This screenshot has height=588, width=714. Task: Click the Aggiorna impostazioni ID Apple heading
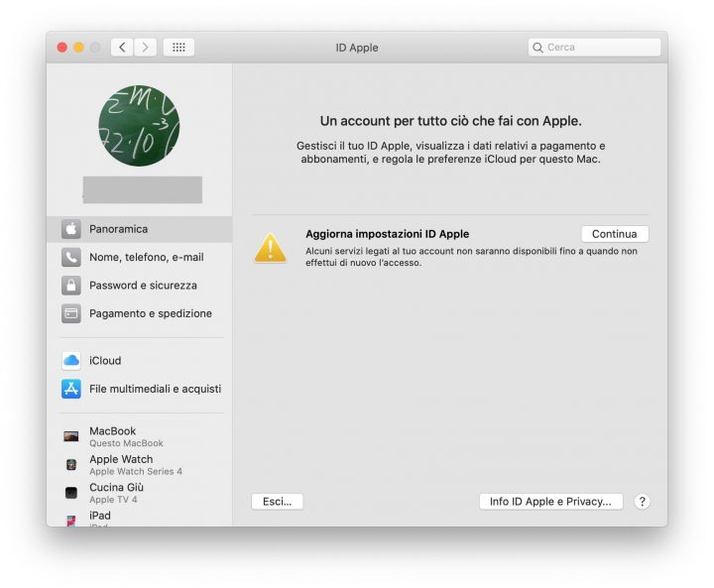(x=388, y=234)
